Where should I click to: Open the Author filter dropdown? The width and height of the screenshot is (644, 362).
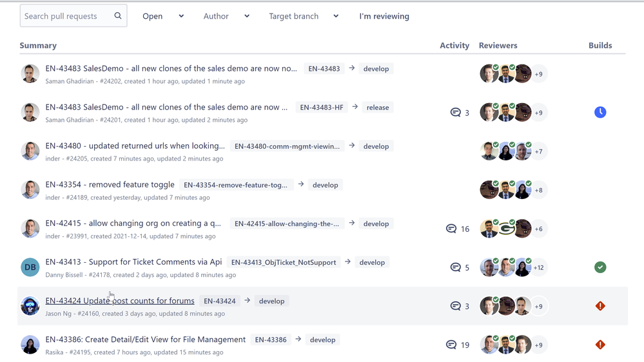click(x=226, y=16)
